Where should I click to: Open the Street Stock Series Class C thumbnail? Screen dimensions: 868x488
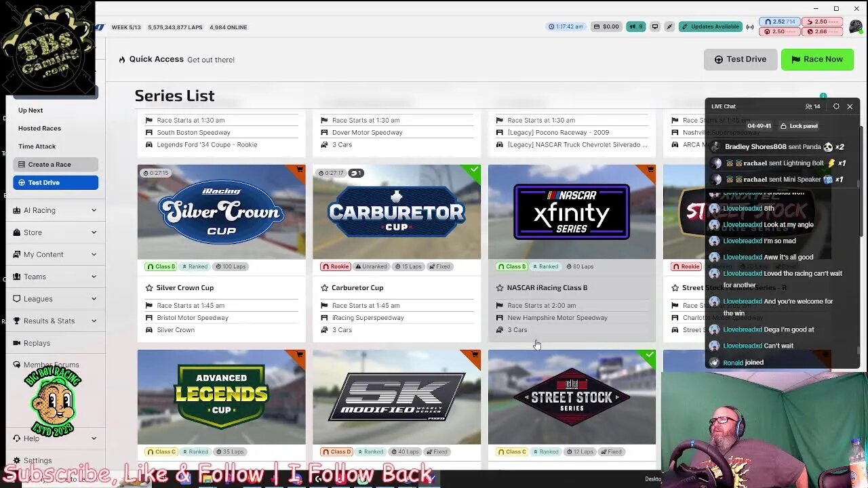(572, 396)
